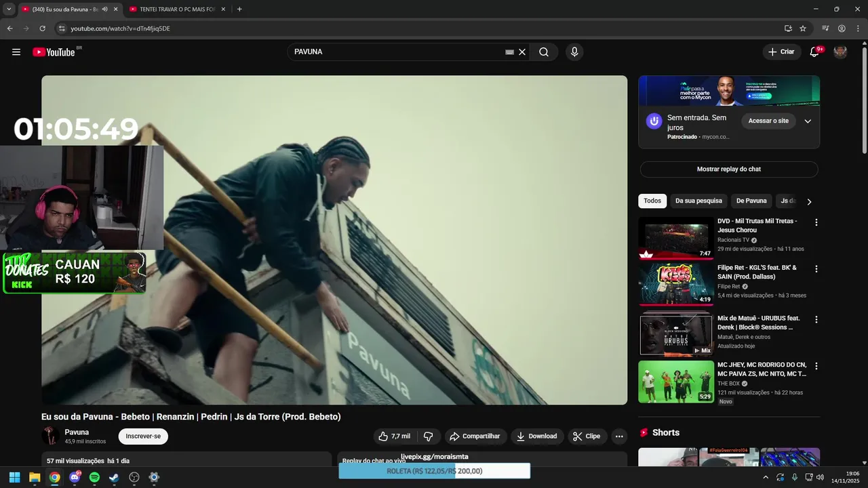Screen dimensions: 868x488
Task: Click Mostrar replay do chat
Action: [729, 169]
